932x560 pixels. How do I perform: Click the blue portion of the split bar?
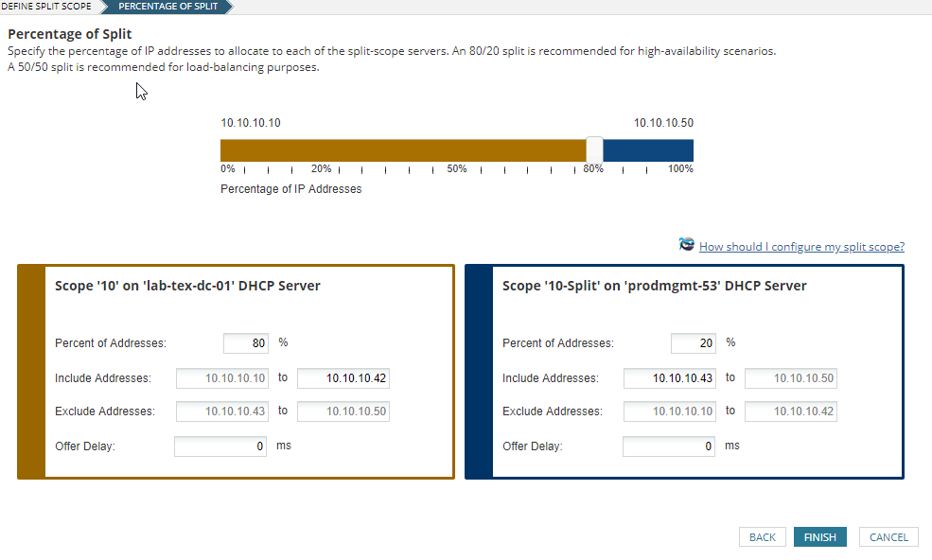pos(648,150)
